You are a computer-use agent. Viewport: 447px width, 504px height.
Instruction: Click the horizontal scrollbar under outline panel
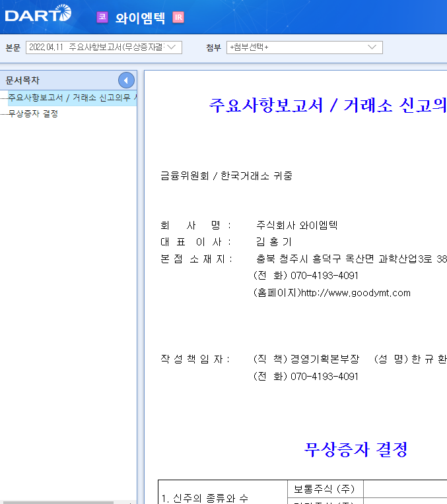pyautogui.click(x=58, y=503)
